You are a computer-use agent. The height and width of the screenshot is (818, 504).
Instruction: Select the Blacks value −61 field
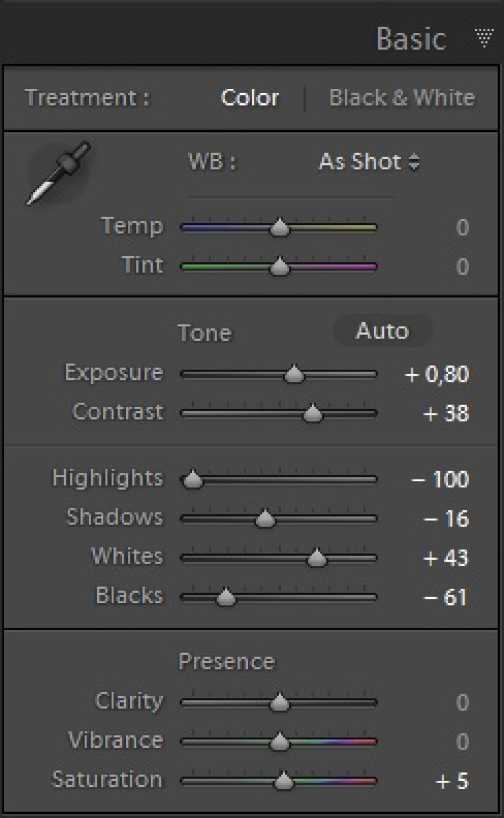pos(445,598)
